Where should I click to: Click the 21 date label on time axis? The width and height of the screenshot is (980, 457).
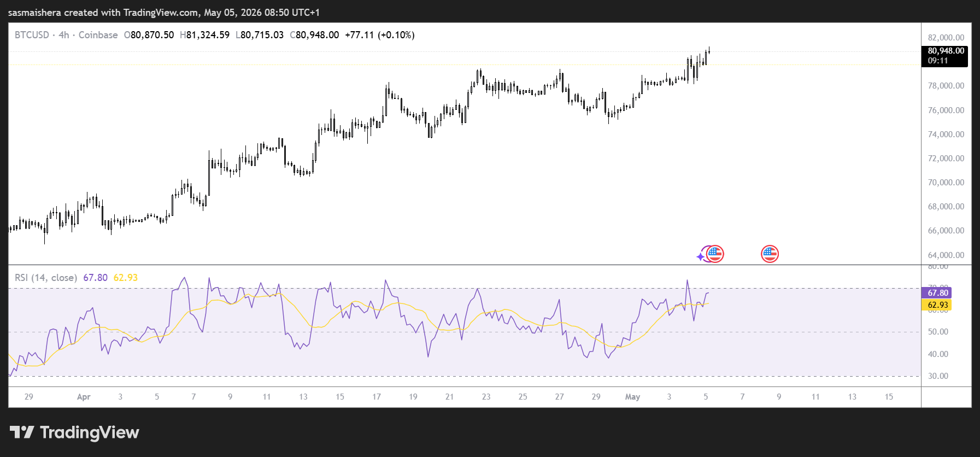[449, 397]
